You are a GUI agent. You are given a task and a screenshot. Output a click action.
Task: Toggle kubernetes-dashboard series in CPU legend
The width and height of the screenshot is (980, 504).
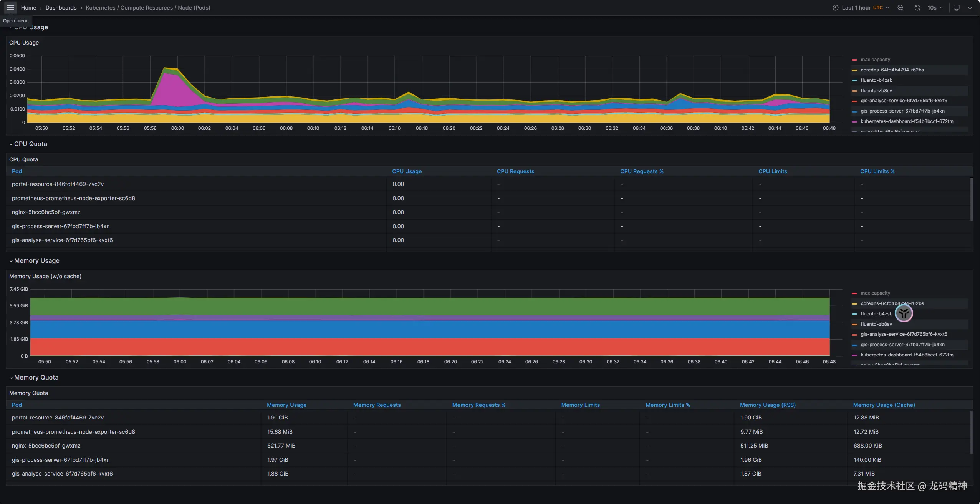click(x=907, y=121)
